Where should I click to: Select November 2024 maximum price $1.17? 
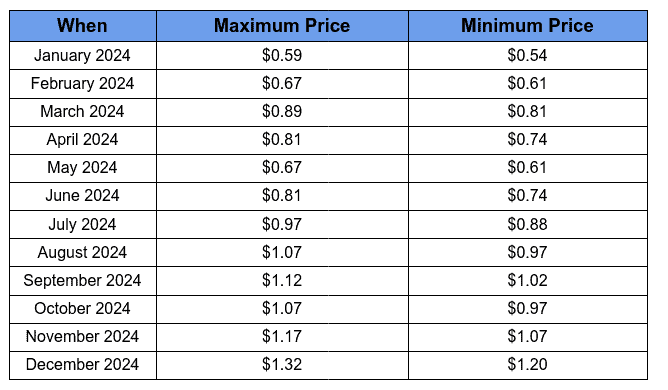coord(282,337)
